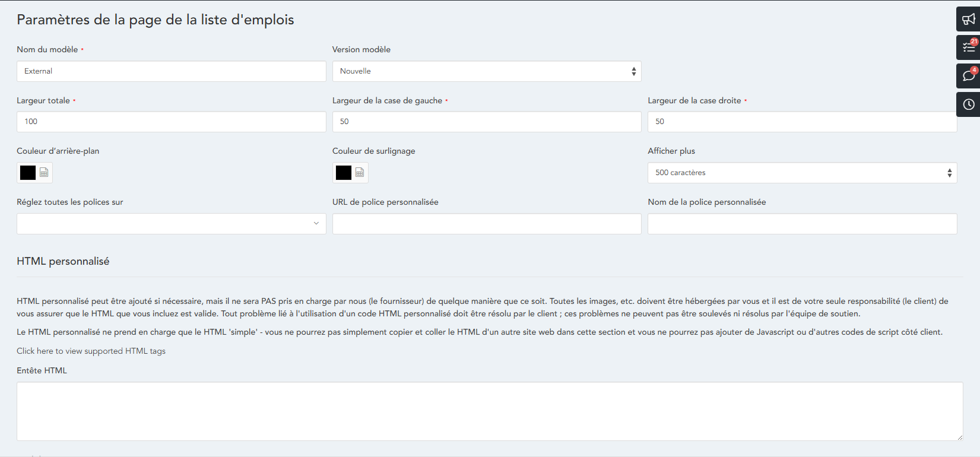Open the clock history icon
Image resolution: width=980 pixels, height=457 pixels.
[968, 104]
